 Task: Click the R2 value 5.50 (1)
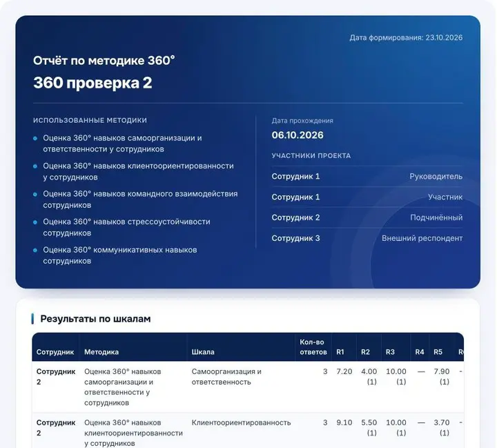coord(369,428)
